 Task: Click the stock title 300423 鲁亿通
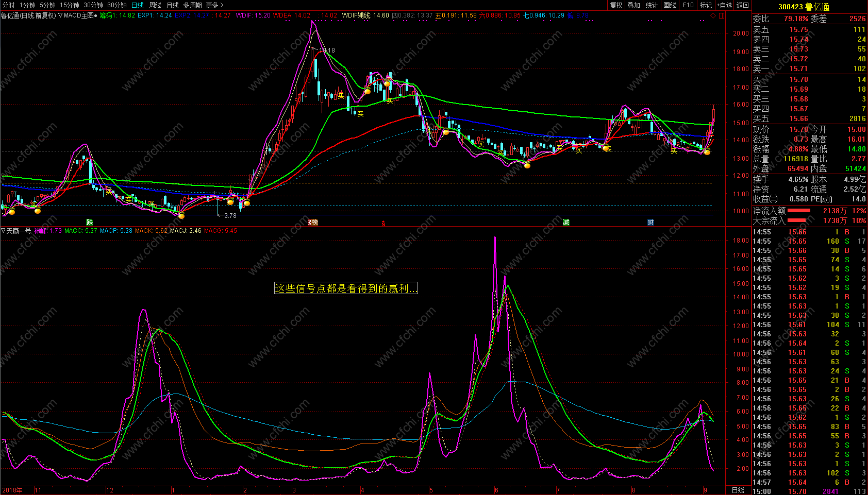pos(804,7)
